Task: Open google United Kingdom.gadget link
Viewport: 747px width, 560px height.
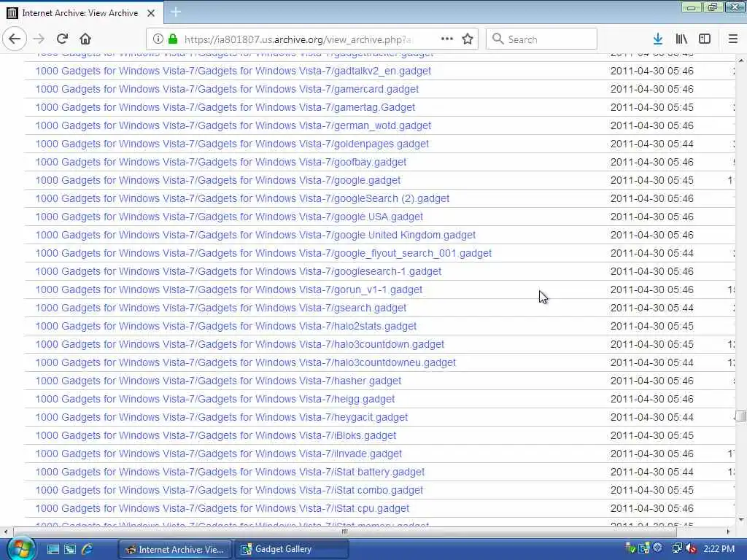Action: click(255, 235)
